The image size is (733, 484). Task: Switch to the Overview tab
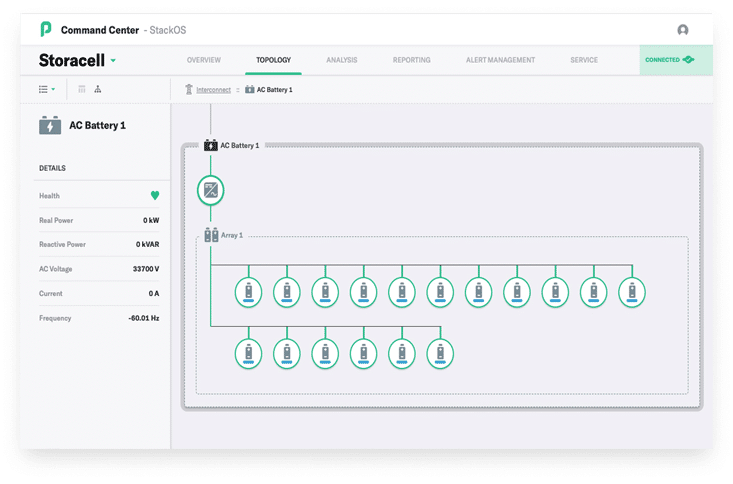204,60
